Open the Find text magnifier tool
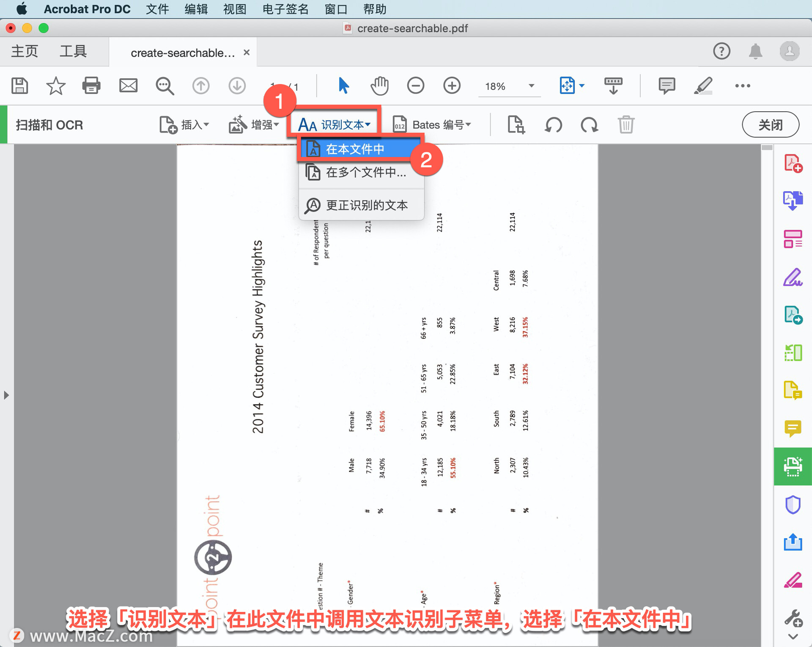The height and width of the screenshot is (647, 812). click(x=165, y=86)
